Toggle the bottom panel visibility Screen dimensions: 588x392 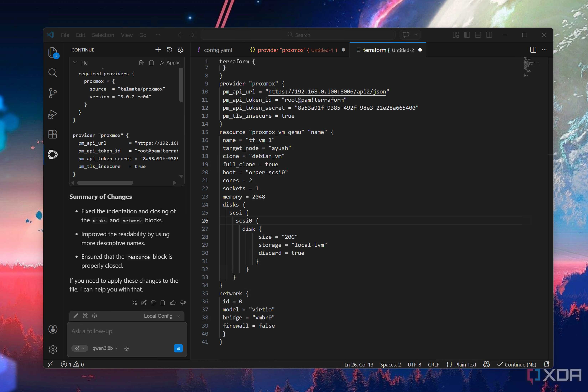(478, 35)
